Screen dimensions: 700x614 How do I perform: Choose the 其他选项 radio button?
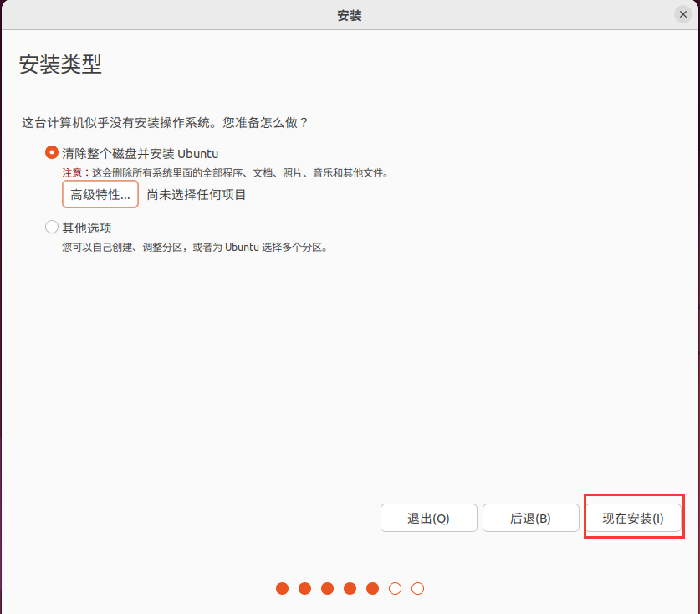(x=52, y=227)
